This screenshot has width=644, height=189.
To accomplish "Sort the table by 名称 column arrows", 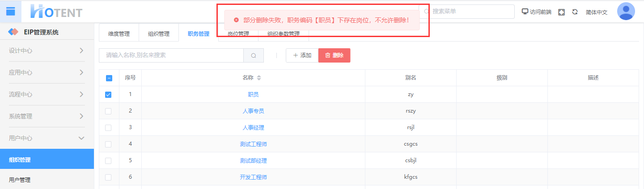I will click(x=259, y=78).
